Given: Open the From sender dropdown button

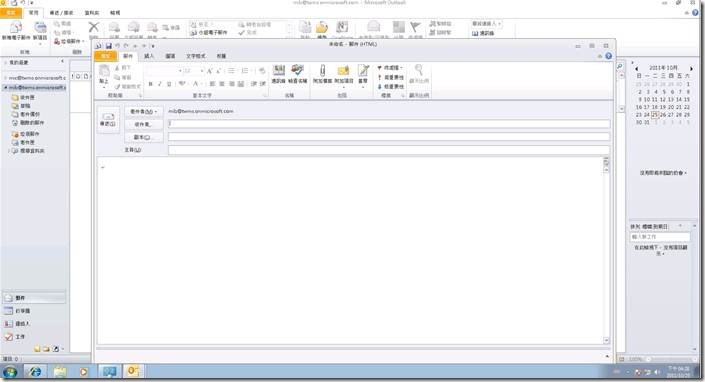Looking at the screenshot, I should coord(143,111).
